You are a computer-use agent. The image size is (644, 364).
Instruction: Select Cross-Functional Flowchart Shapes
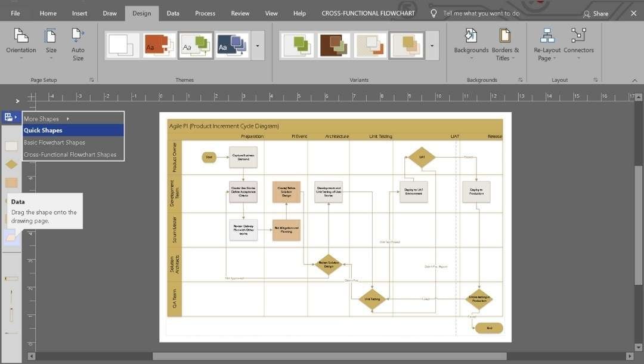(x=72, y=154)
